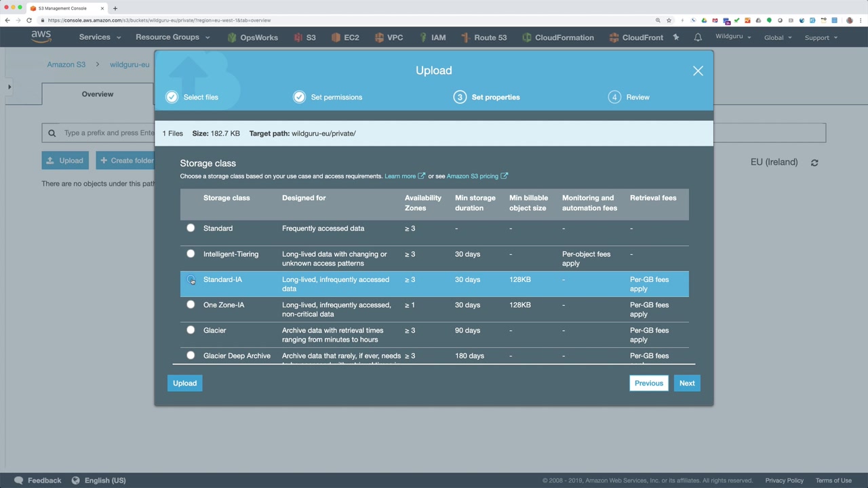Image resolution: width=868 pixels, height=488 pixels.
Task: Reload the browser page
Action: 29,20
